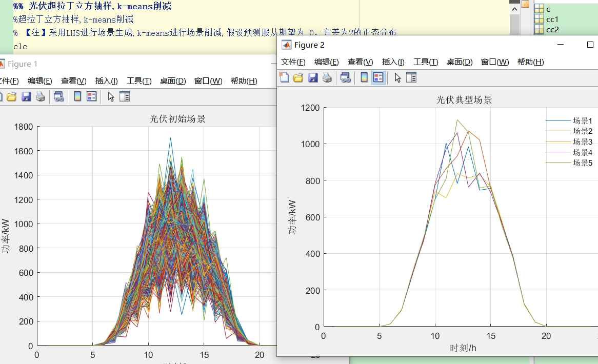The image size is (598, 364).
Task: Open 插入(I) menu in Figure 1
Action: [x=106, y=81]
